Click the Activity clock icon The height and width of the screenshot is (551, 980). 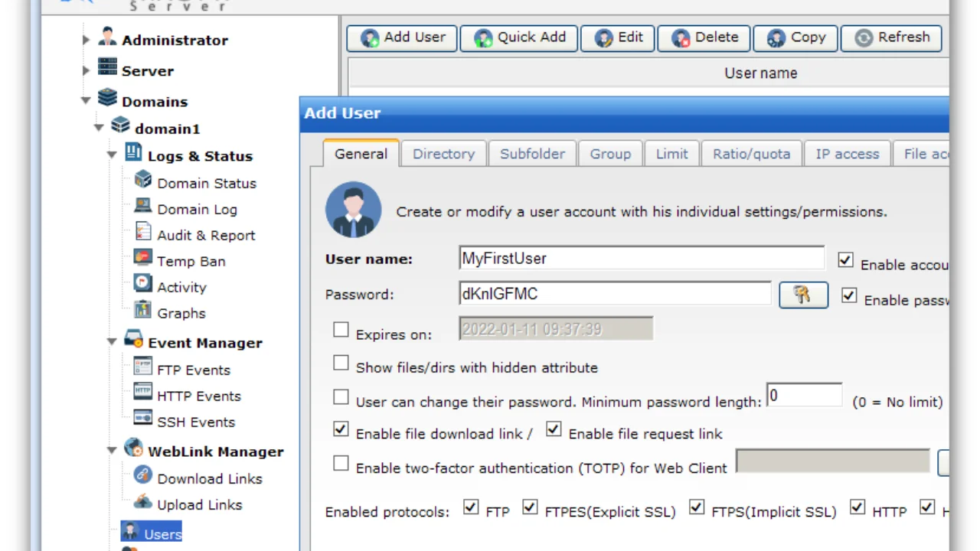click(143, 284)
